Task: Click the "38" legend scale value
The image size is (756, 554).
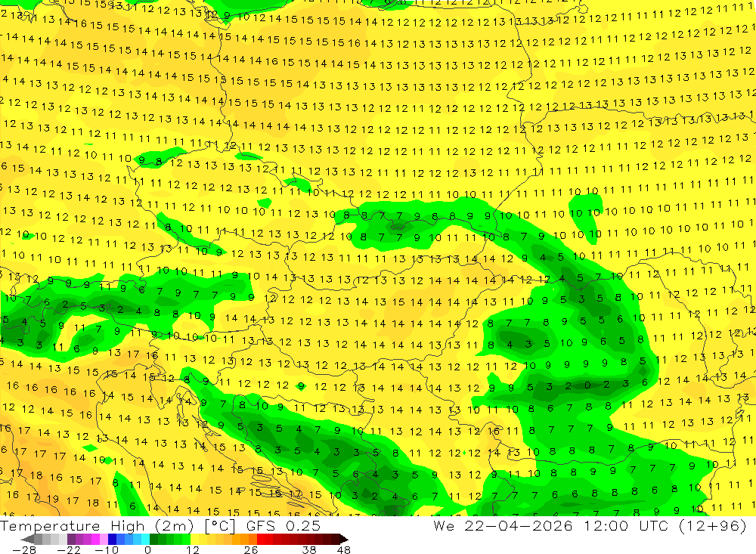Action: pyautogui.click(x=309, y=550)
